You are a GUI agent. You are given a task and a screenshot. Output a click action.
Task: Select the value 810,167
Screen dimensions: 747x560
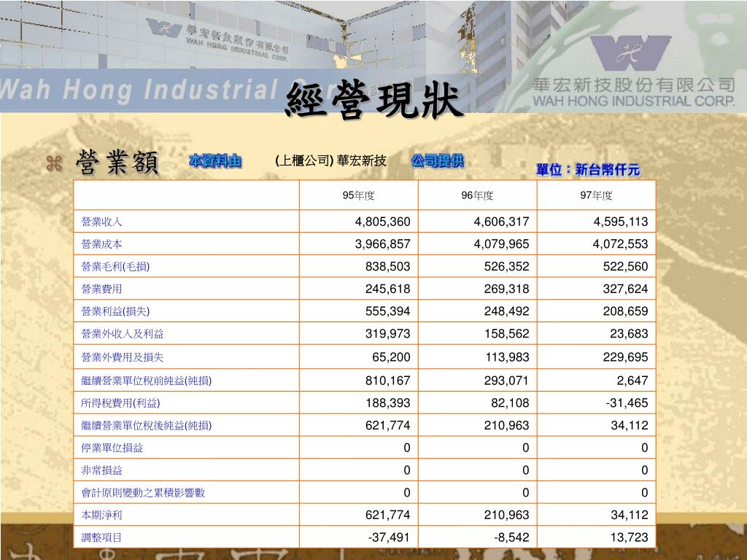click(x=388, y=380)
